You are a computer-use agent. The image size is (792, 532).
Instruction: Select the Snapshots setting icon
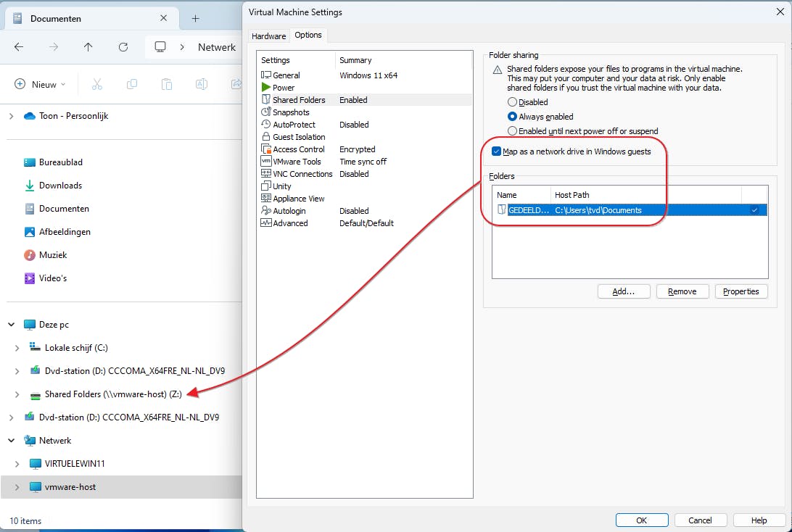pyautogui.click(x=265, y=112)
